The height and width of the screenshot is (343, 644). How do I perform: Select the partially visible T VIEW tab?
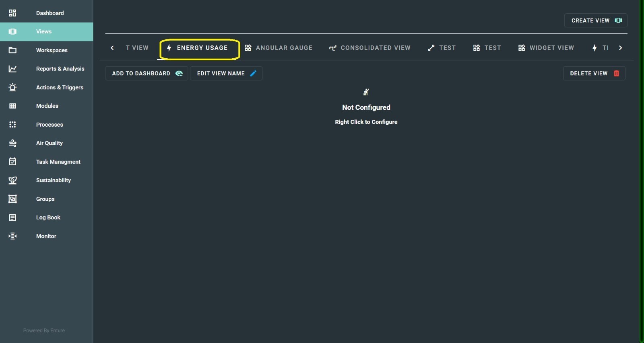click(x=137, y=48)
